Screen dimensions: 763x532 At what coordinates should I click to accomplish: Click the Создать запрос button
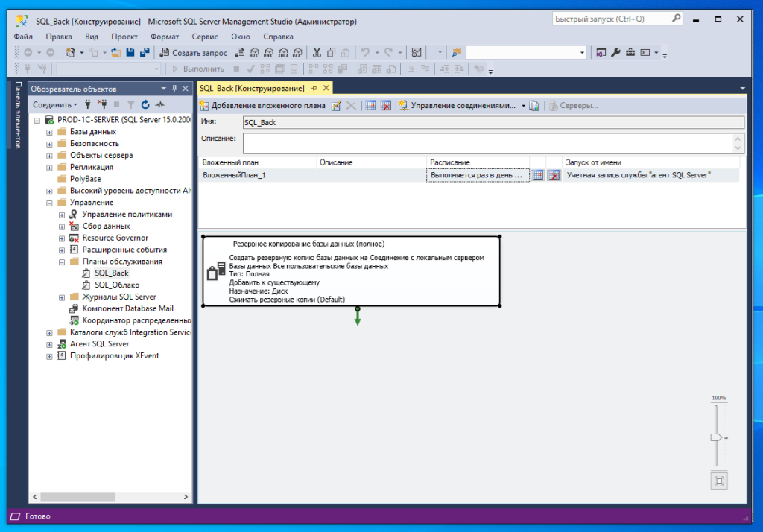(x=194, y=53)
